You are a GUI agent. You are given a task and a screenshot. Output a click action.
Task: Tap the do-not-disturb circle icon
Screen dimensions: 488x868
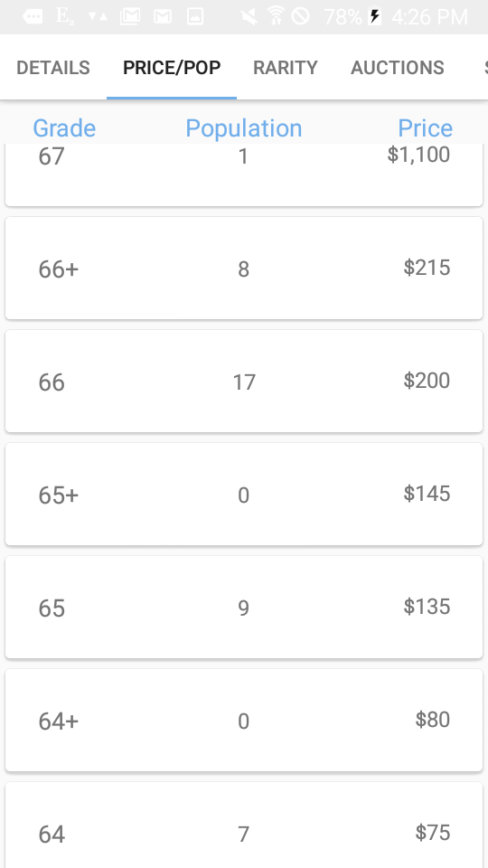[300, 16]
